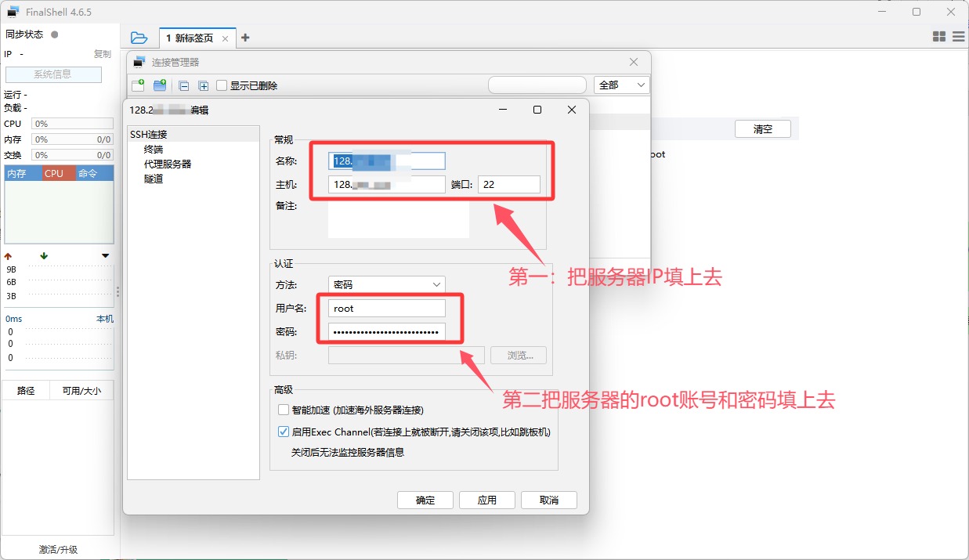The width and height of the screenshot is (969, 560).
Task: Click the 复制 IP copy link
Action: click(x=103, y=54)
